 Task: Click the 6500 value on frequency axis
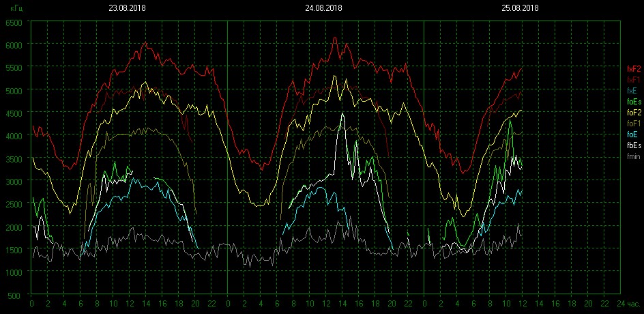pos(14,23)
